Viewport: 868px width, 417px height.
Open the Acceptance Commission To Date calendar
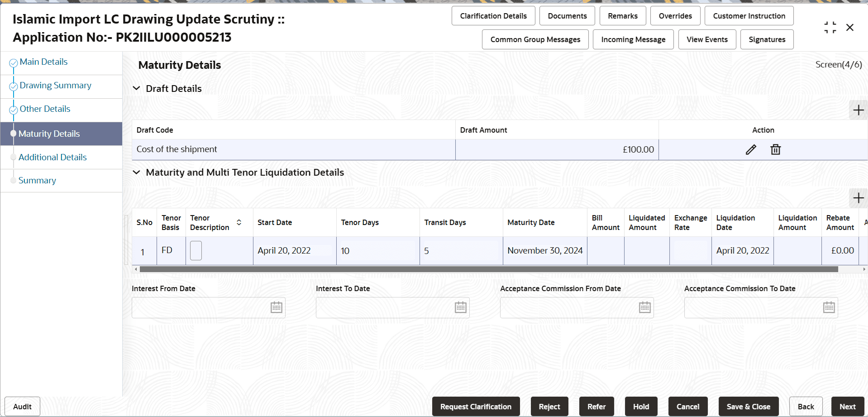[x=828, y=307]
